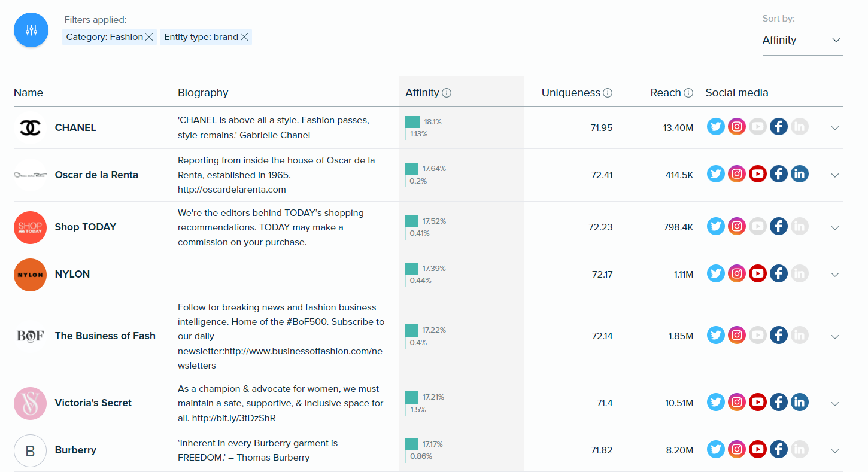868x472 pixels.
Task: Open Shop TODAY's Facebook page
Action: click(x=778, y=226)
